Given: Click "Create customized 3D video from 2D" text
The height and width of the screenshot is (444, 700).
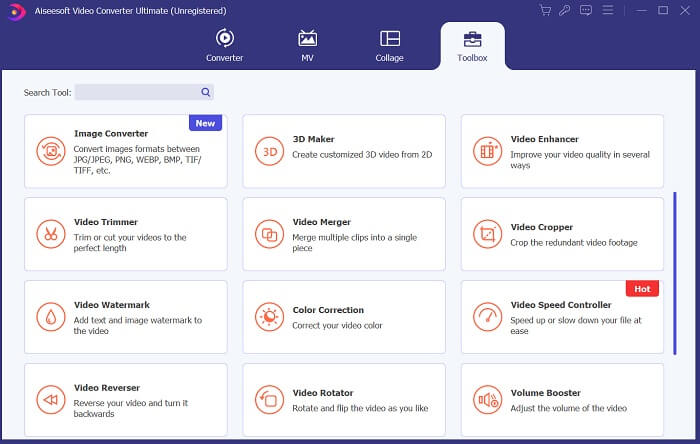Looking at the screenshot, I should pyautogui.click(x=362, y=154).
